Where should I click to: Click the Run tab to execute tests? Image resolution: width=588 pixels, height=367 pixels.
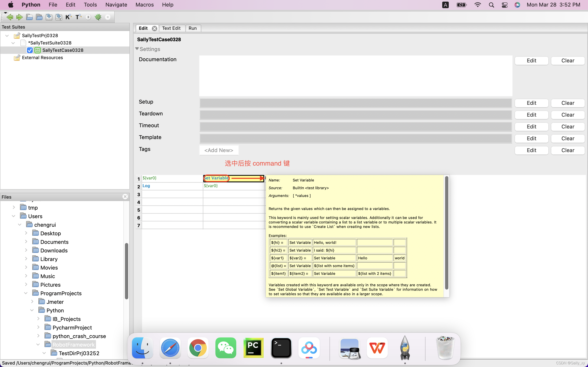193,28
